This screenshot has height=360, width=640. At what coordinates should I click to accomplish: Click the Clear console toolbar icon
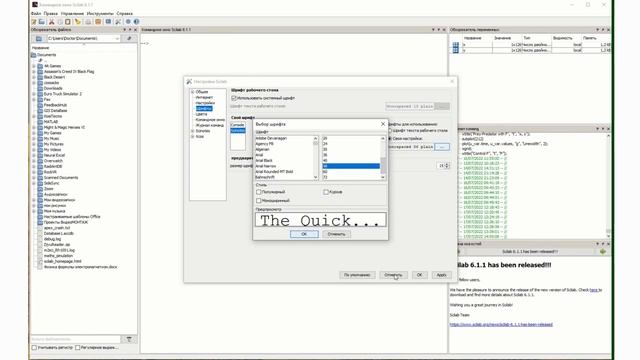(x=78, y=22)
